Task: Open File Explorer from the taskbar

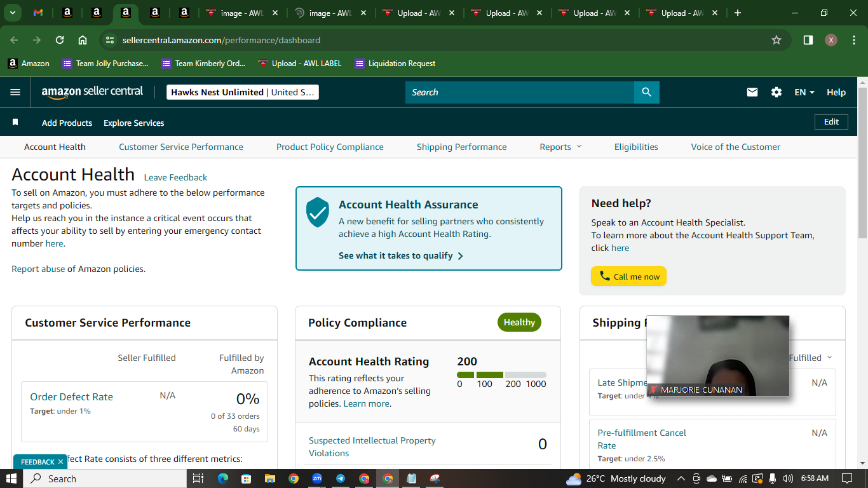Action: 269,478
